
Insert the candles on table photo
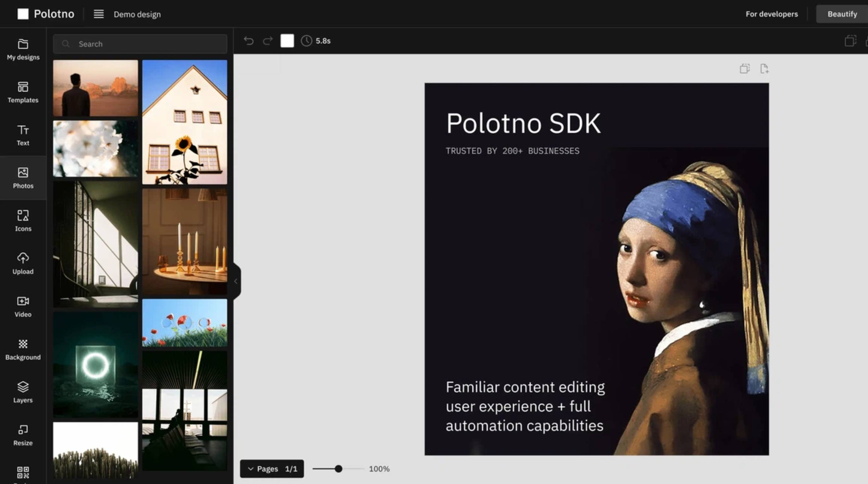point(185,242)
